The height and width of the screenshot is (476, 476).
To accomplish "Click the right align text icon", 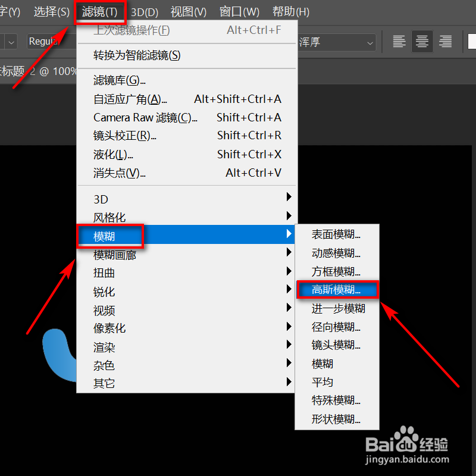I will 445,42.
